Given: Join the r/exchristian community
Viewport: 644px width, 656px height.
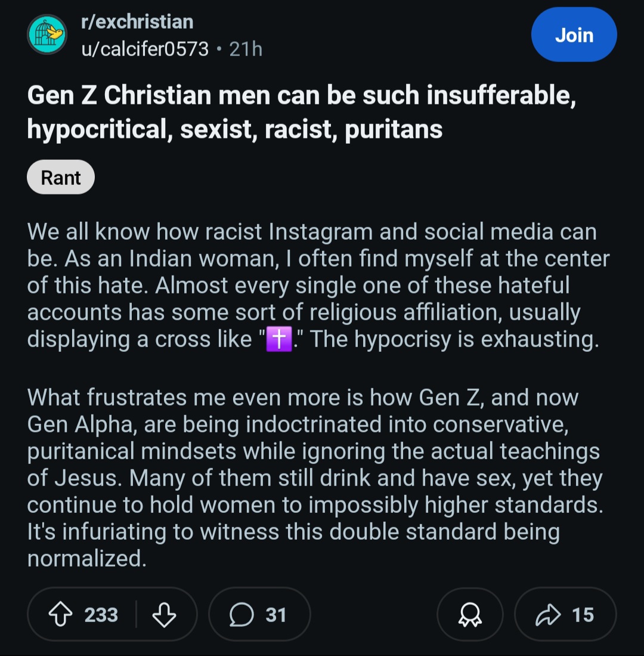Looking at the screenshot, I should pyautogui.click(x=574, y=35).
